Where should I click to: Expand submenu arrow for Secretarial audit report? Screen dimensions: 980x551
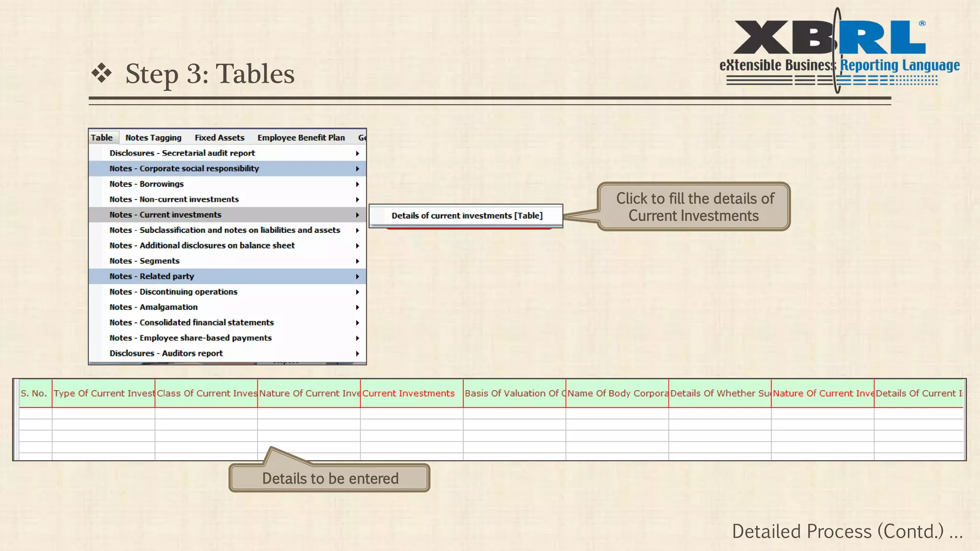(x=357, y=153)
